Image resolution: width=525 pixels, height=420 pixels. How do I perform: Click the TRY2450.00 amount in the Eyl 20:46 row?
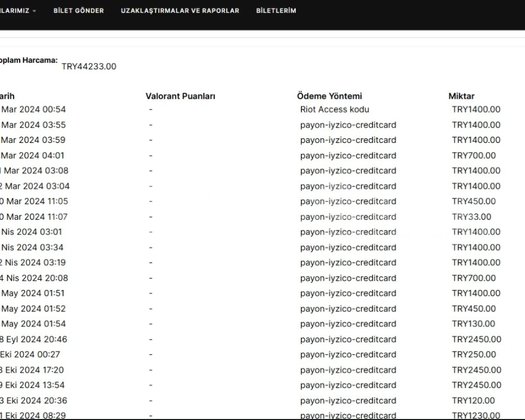click(x=476, y=339)
